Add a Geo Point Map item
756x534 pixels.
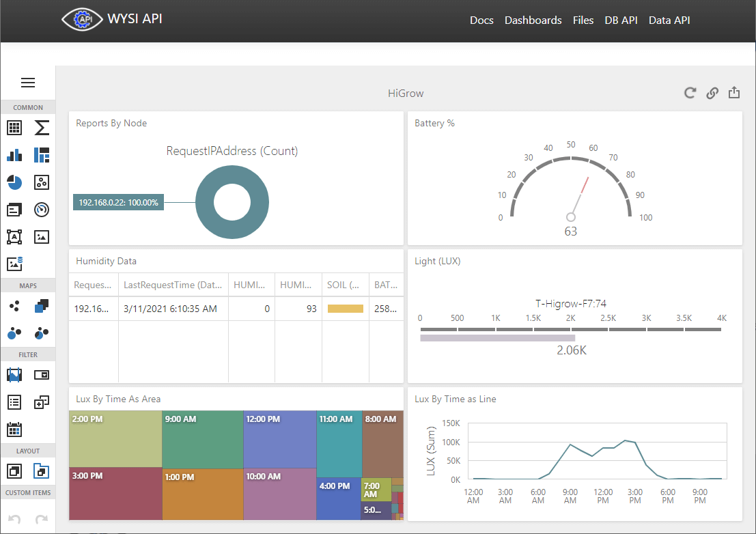14,306
